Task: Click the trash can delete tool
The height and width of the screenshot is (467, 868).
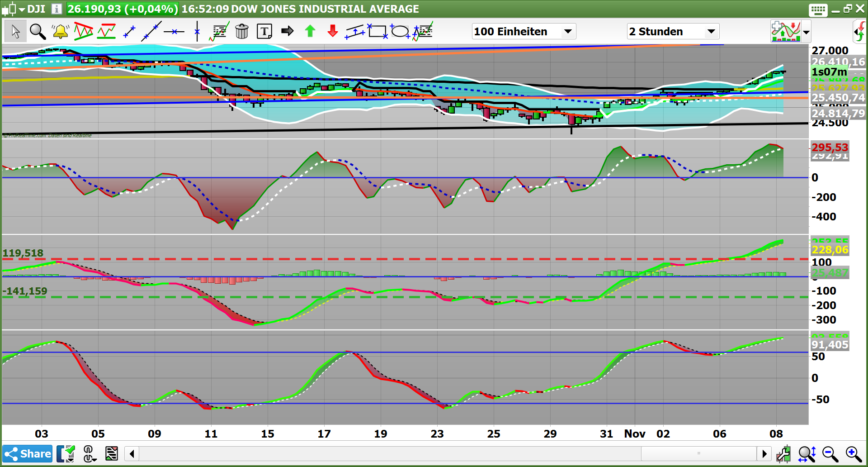Action: coord(242,32)
